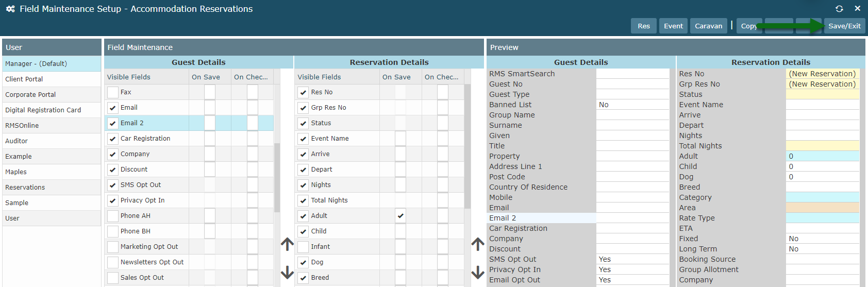Move Reservation Details field down with arrow
Image resolution: width=868 pixels, height=287 pixels.
coord(478,272)
